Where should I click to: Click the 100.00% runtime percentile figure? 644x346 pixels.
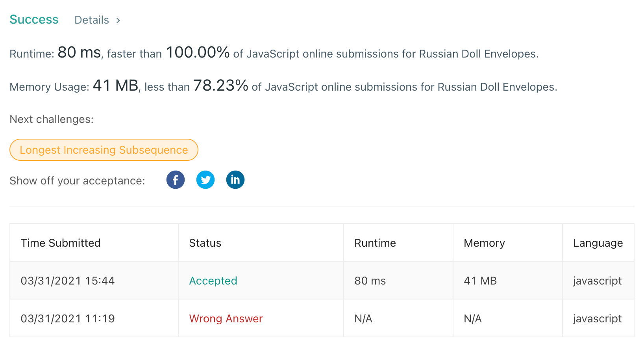tap(198, 52)
